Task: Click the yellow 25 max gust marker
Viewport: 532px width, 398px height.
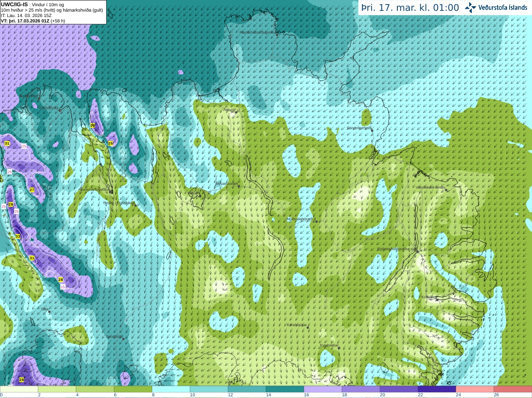Action: 111,143
